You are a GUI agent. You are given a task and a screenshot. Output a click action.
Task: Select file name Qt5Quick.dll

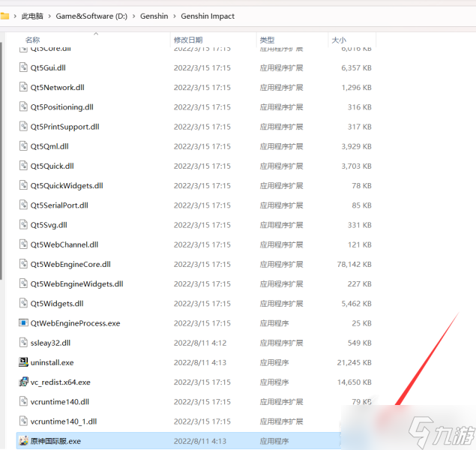pos(52,166)
